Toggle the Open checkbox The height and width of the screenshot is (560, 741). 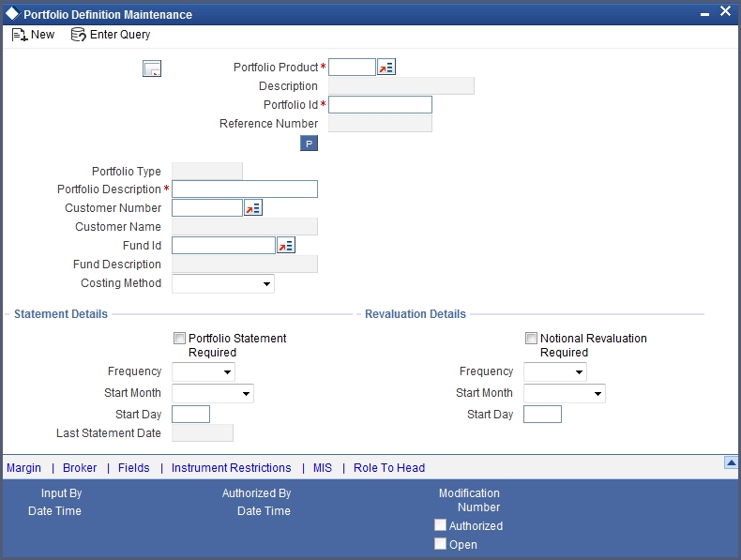(x=440, y=543)
